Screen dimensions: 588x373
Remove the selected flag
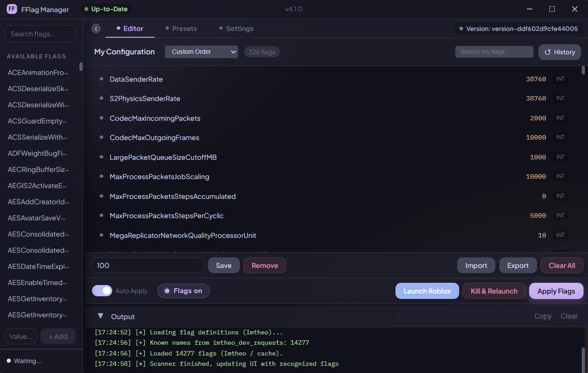click(x=264, y=265)
